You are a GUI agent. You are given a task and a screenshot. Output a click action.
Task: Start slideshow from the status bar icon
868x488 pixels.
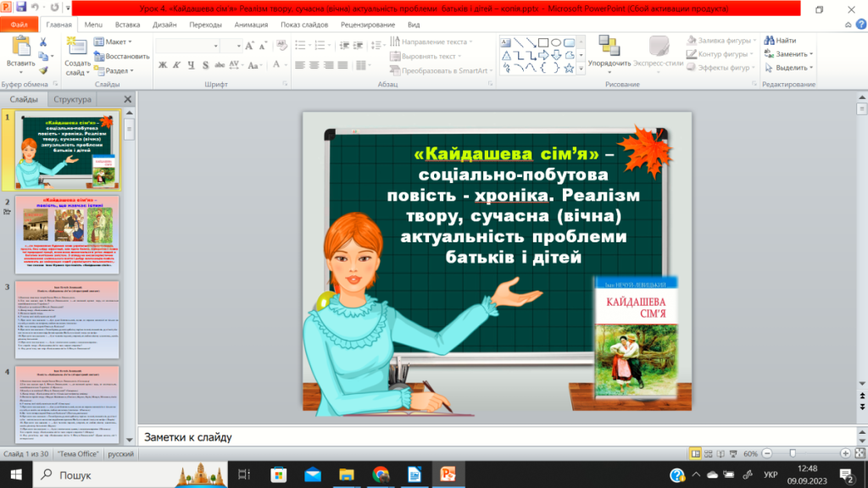point(733,453)
